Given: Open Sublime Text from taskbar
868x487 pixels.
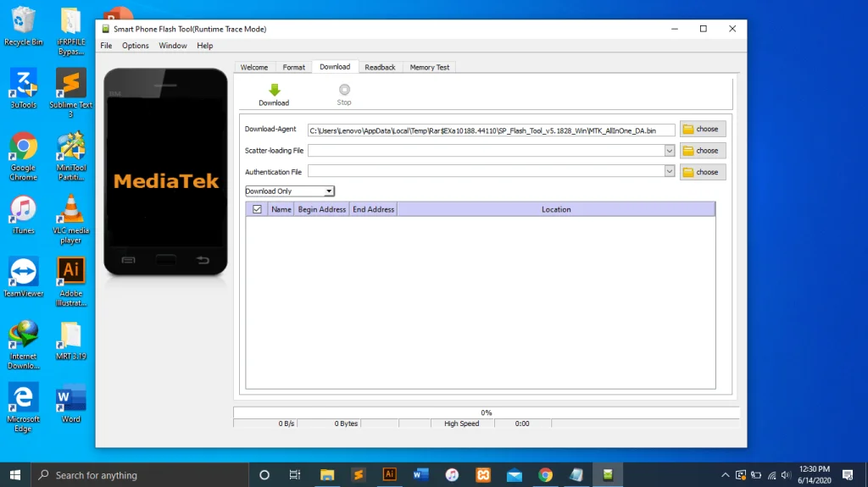Looking at the screenshot, I should coord(359,475).
